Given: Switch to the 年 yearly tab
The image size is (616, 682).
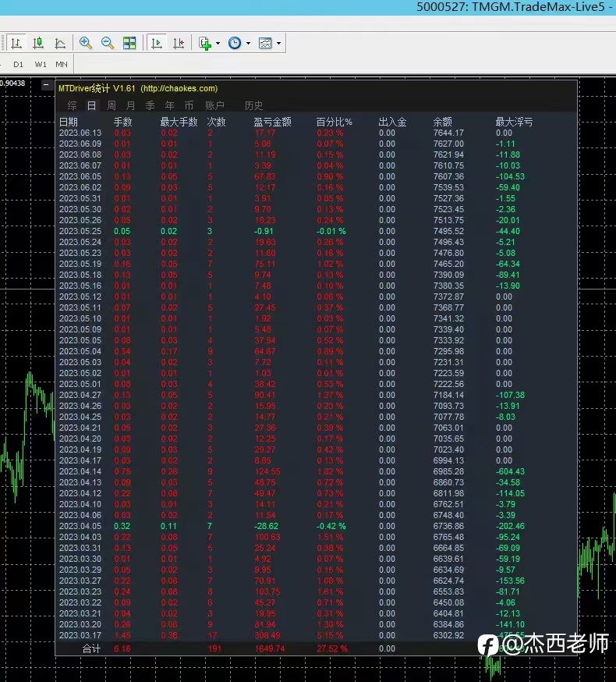Looking at the screenshot, I should [169, 105].
